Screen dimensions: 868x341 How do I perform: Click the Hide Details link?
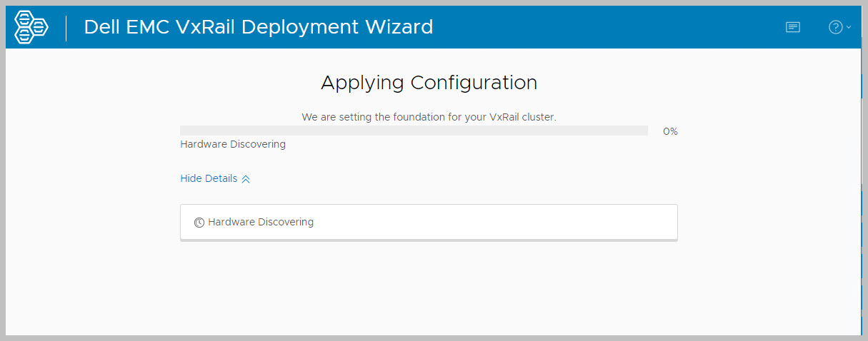click(209, 178)
